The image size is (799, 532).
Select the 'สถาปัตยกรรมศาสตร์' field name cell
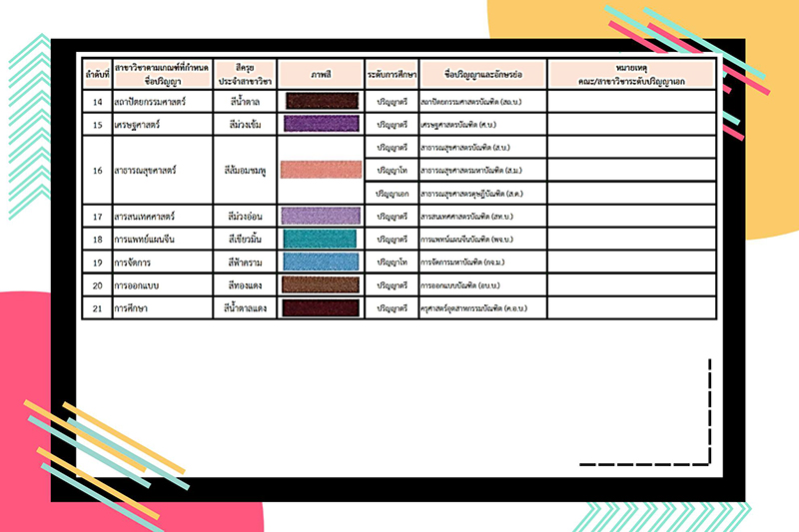[151, 102]
